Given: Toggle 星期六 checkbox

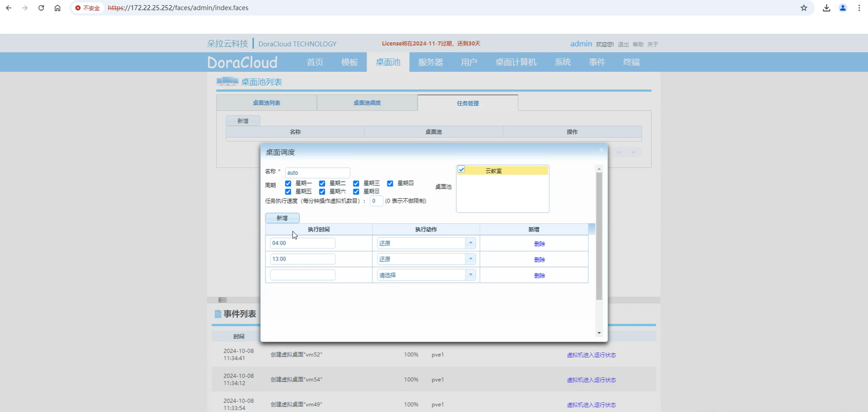Looking at the screenshot, I should (322, 192).
